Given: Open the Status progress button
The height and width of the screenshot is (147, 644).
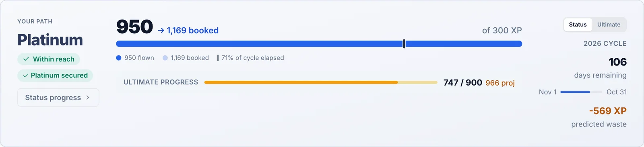Looking at the screenshot, I should pos(58,98).
